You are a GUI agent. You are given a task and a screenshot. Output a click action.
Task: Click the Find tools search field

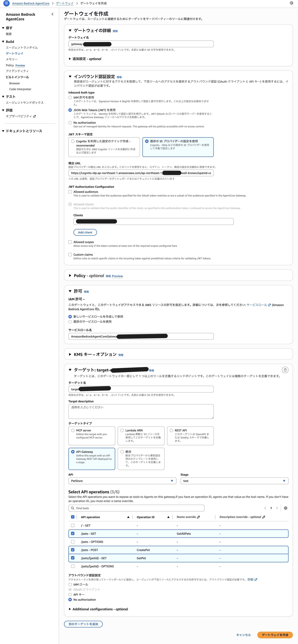[137, 508]
